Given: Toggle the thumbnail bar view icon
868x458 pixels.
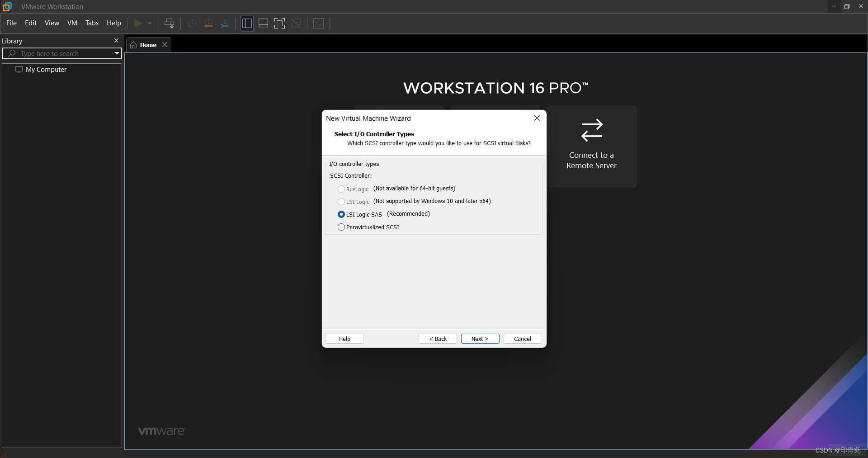Looking at the screenshot, I should tap(263, 24).
